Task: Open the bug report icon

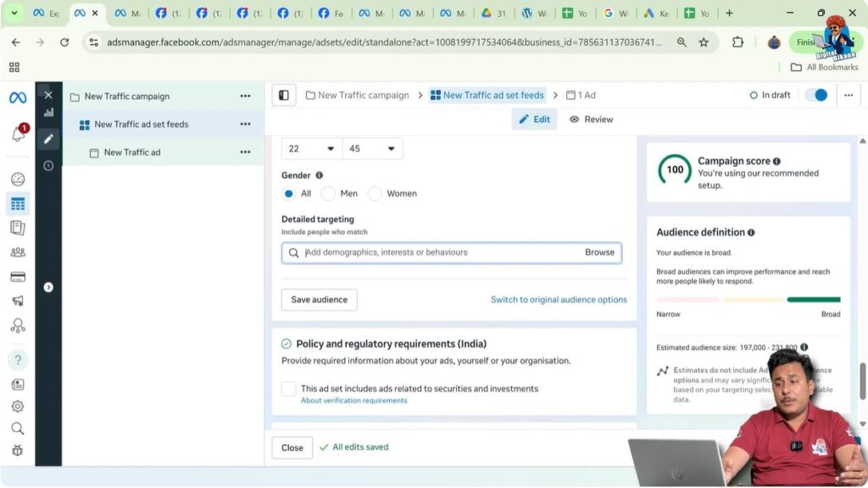Action: tap(18, 451)
